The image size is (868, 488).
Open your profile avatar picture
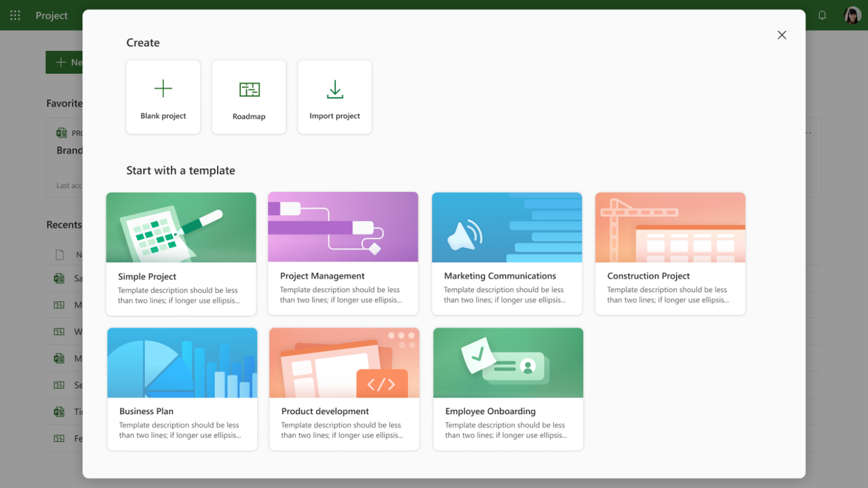[x=852, y=15]
